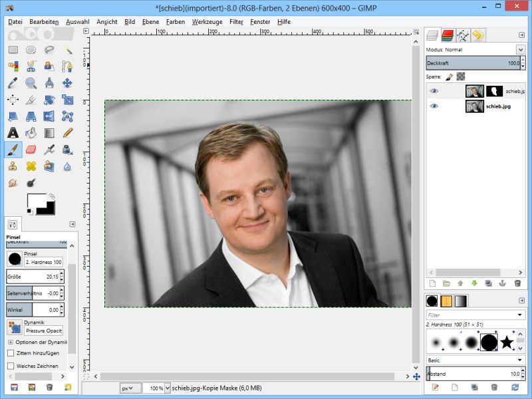Select the Measure compass tool
Image resolution: width=532 pixels, height=399 pixels.
point(49,82)
